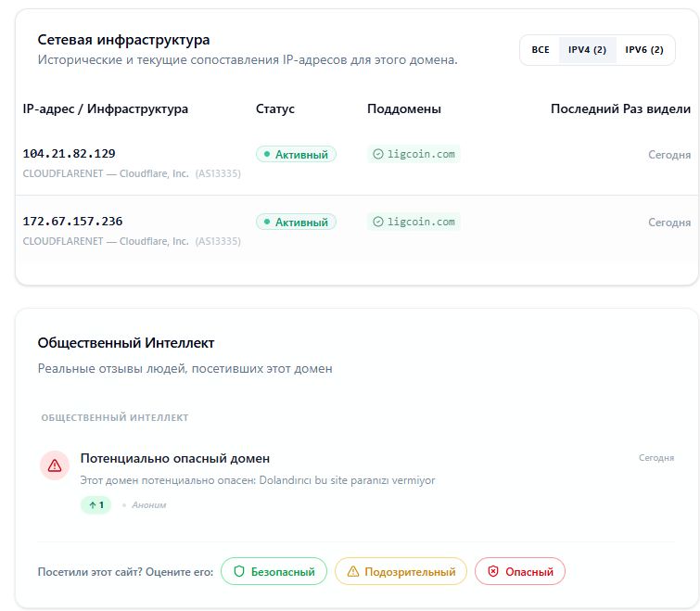Switch to the ВСЕ filter tab

click(x=541, y=50)
